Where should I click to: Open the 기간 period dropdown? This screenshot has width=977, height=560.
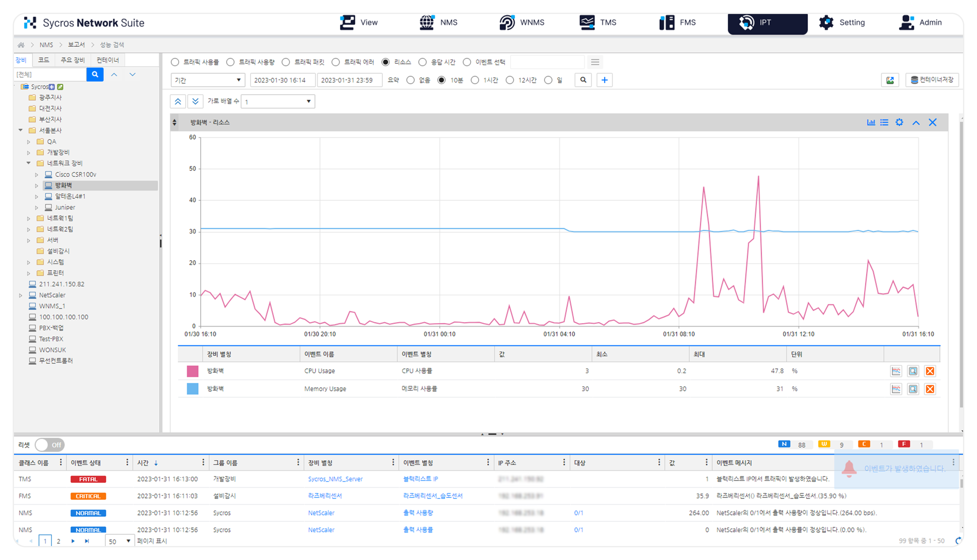pos(208,80)
